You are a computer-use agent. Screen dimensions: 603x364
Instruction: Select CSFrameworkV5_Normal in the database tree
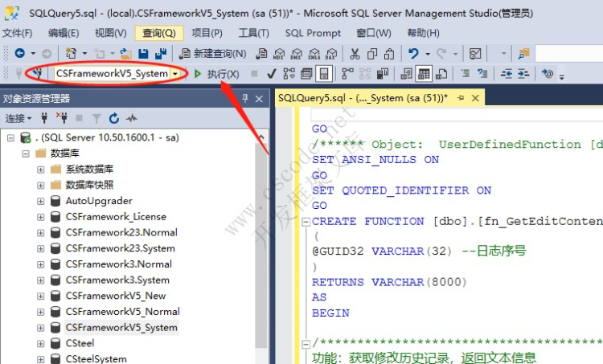tap(122, 311)
